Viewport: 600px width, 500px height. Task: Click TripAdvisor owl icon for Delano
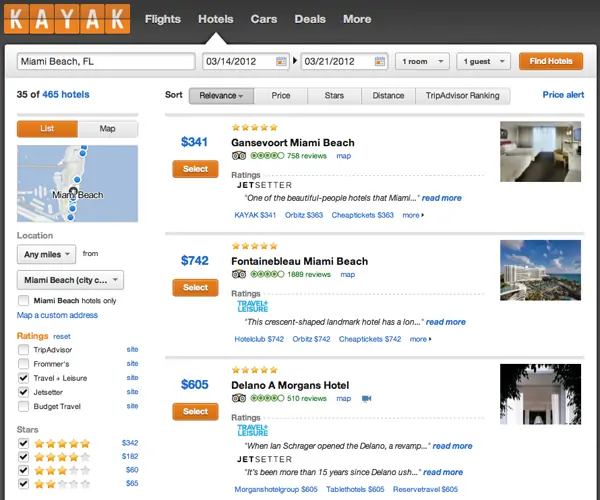point(239,398)
